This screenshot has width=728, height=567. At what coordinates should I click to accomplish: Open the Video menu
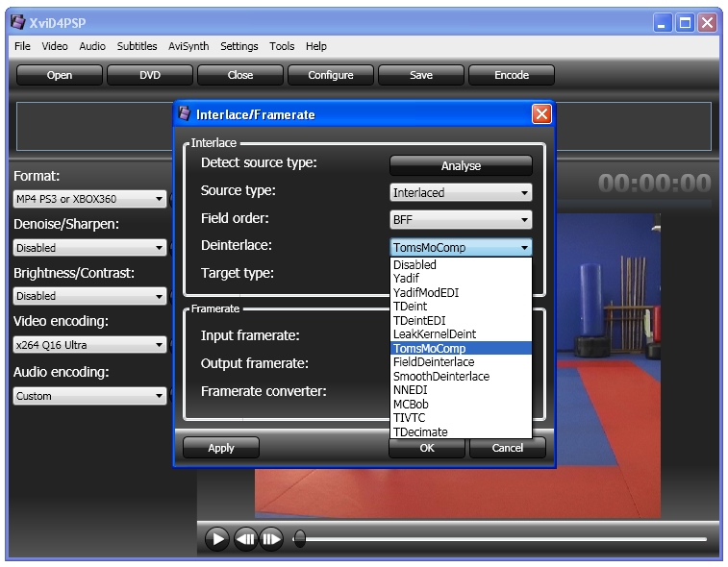pos(54,46)
